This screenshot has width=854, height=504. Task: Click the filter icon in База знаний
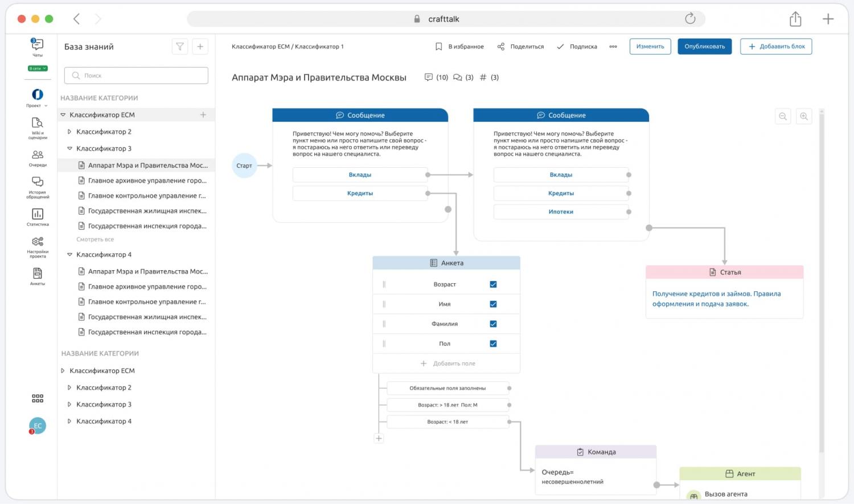pyautogui.click(x=180, y=47)
